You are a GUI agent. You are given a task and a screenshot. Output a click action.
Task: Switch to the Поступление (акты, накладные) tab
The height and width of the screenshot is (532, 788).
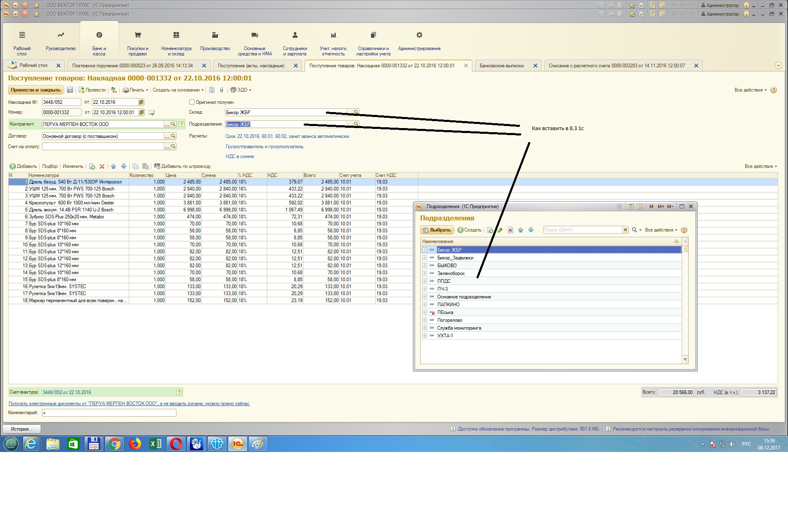[x=251, y=66]
